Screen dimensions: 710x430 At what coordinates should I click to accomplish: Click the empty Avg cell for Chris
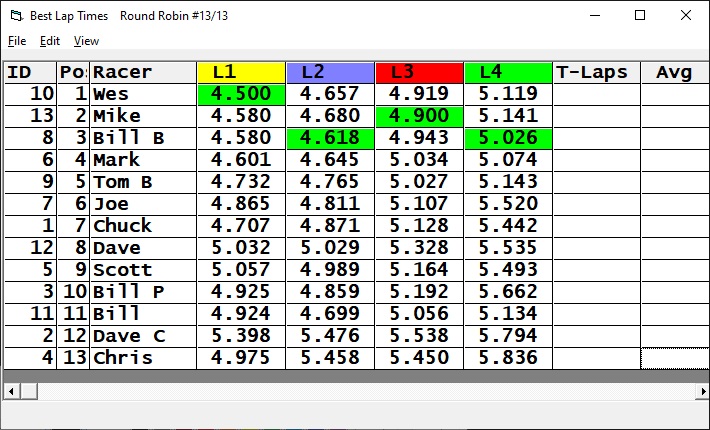pos(674,358)
